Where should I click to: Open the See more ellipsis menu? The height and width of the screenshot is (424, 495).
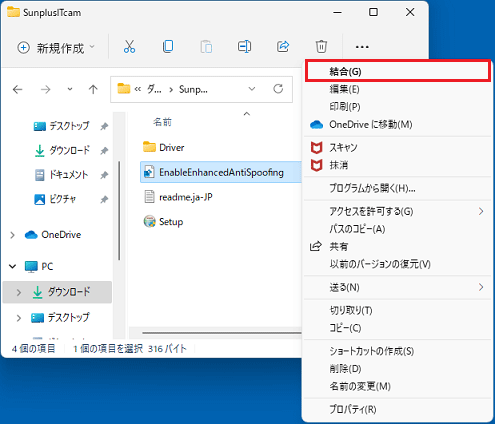point(362,47)
